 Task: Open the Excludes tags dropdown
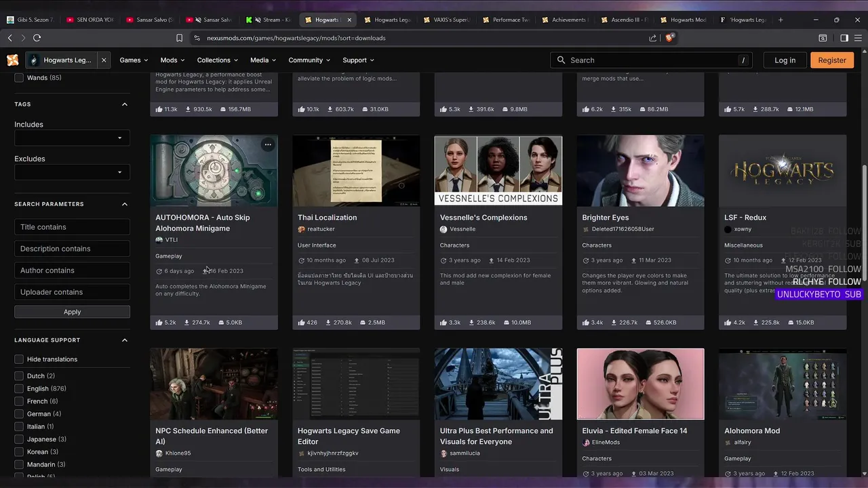click(72, 172)
